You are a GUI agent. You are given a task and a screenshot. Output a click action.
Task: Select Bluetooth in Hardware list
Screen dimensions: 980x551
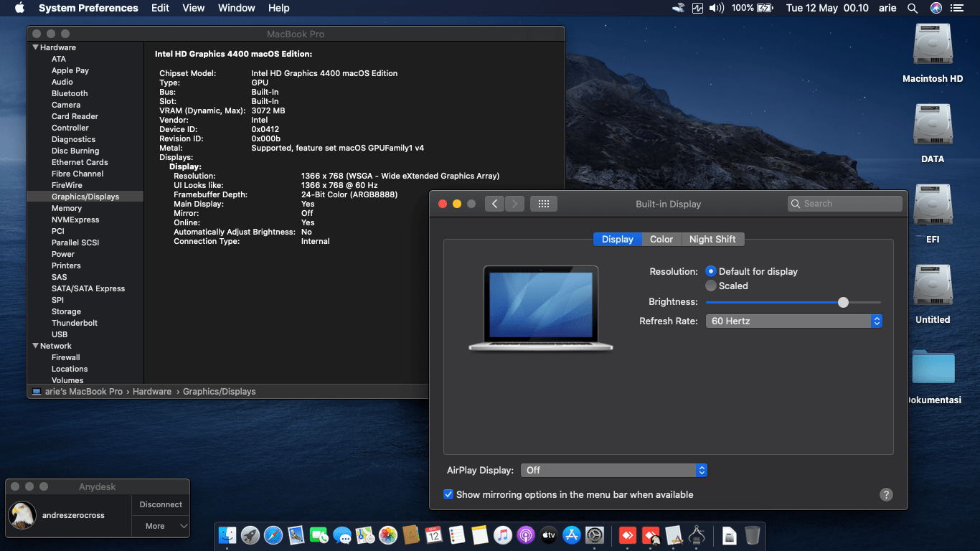click(70, 93)
